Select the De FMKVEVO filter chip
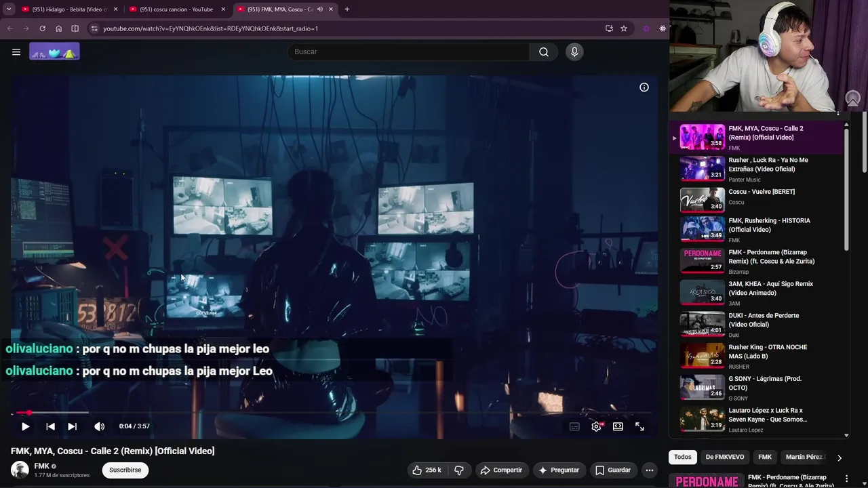Viewport: 868px width, 488px height. tap(724, 457)
